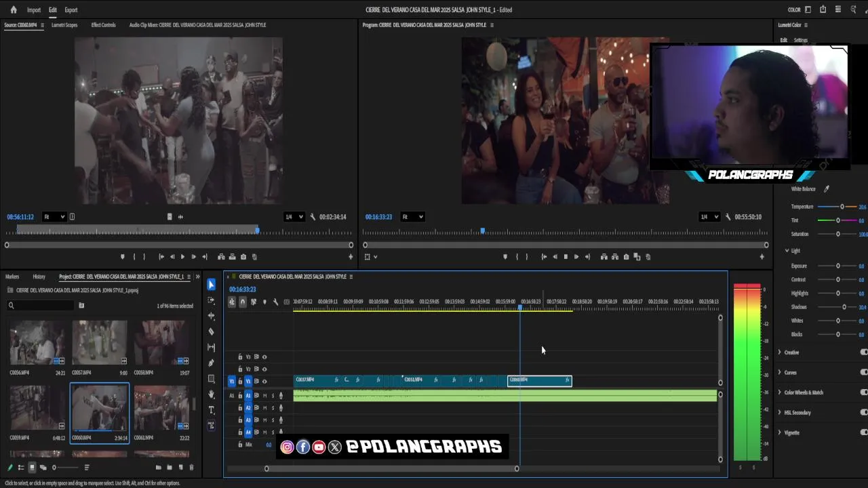The image size is (868, 488).
Task: Expand the Creative section
Action: point(779,352)
